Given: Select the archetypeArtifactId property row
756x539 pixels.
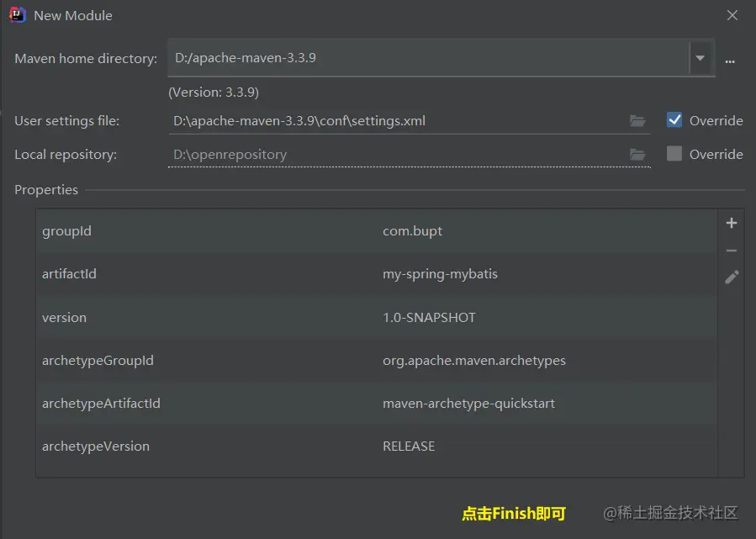Looking at the screenshot, I should click(x=377, y=403).
